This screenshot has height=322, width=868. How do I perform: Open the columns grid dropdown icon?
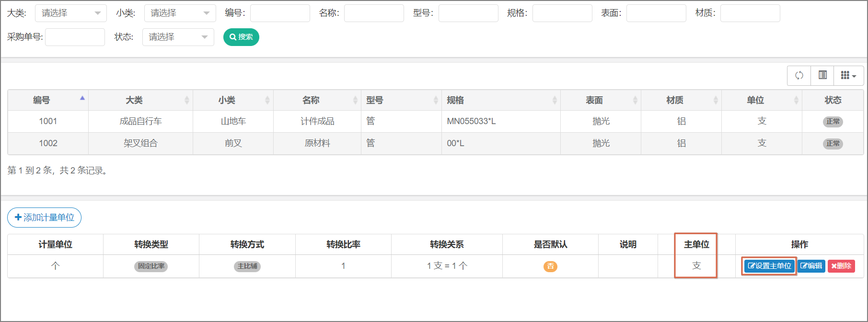tap(848, 75)
